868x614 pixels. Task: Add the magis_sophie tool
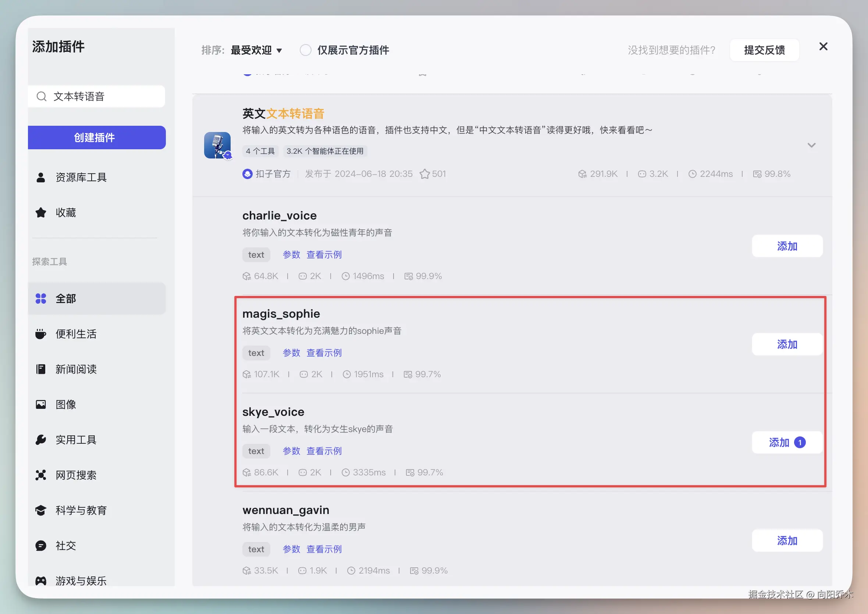[x=787, y=344]
